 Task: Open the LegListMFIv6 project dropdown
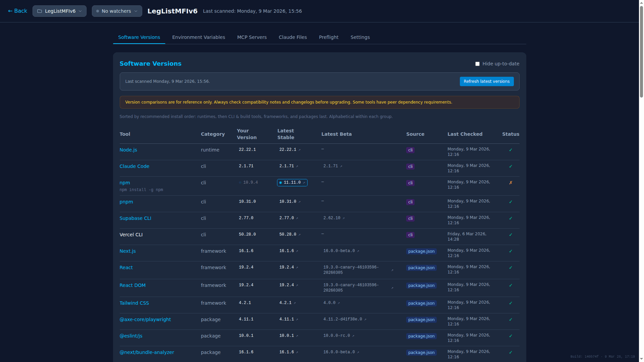59,11
